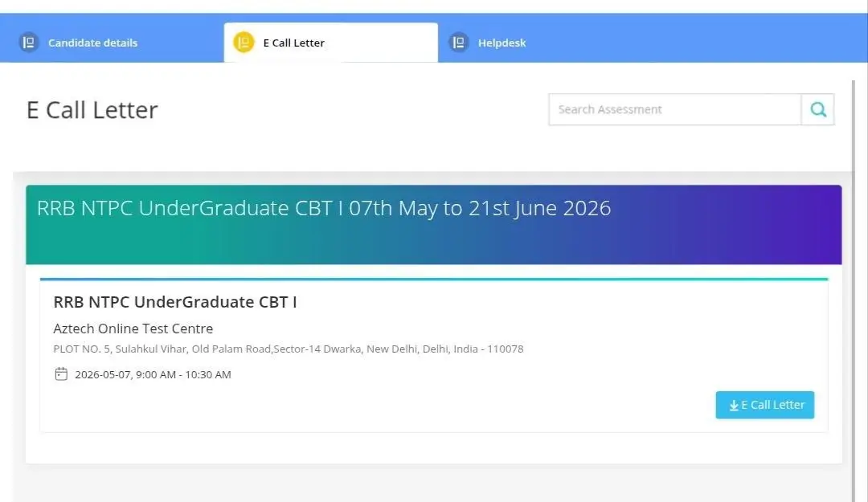Select the Aztech Online Test Centre name
This screenshot has width=868, height=502.
(x=133, y=329)
